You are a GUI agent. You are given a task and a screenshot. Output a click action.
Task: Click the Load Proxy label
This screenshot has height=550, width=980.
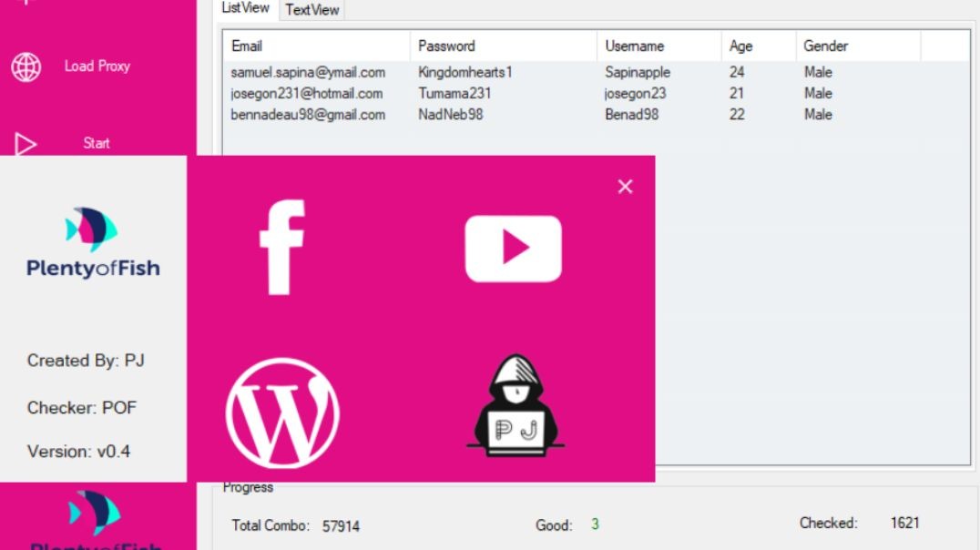(97, 66)
